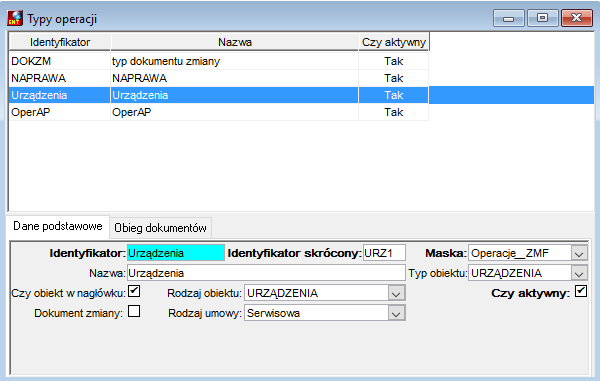Expand the Rodzaj umowy dropdown
This screenshot has width=600, height=381.
[396, 313]
